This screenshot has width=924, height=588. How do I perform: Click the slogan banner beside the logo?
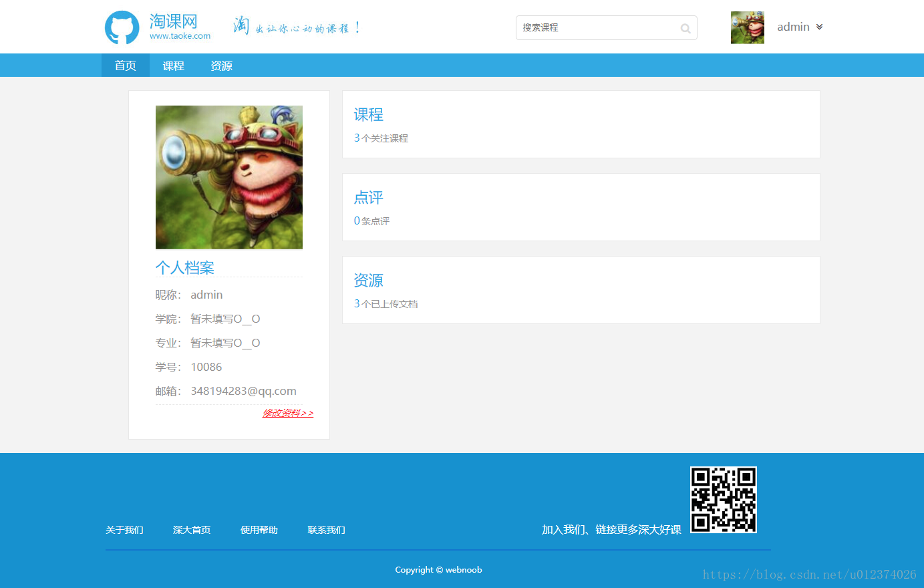tap(297, 27)
